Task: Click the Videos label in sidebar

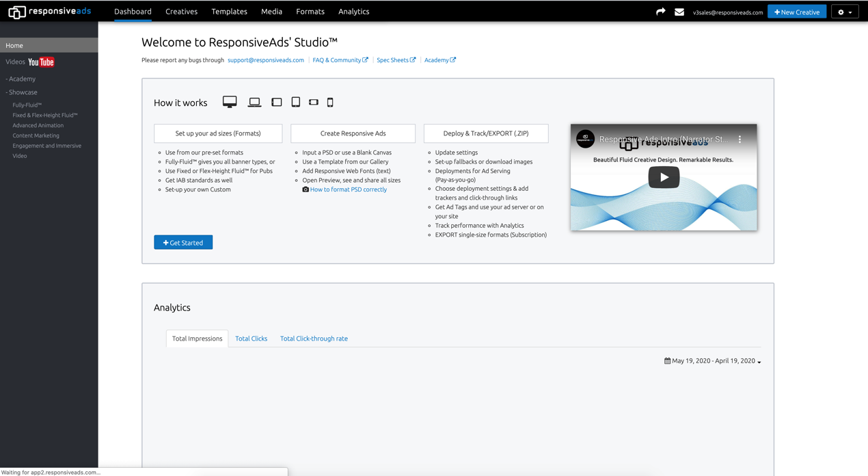Action: pyautogui.click(x=15, y=62)
